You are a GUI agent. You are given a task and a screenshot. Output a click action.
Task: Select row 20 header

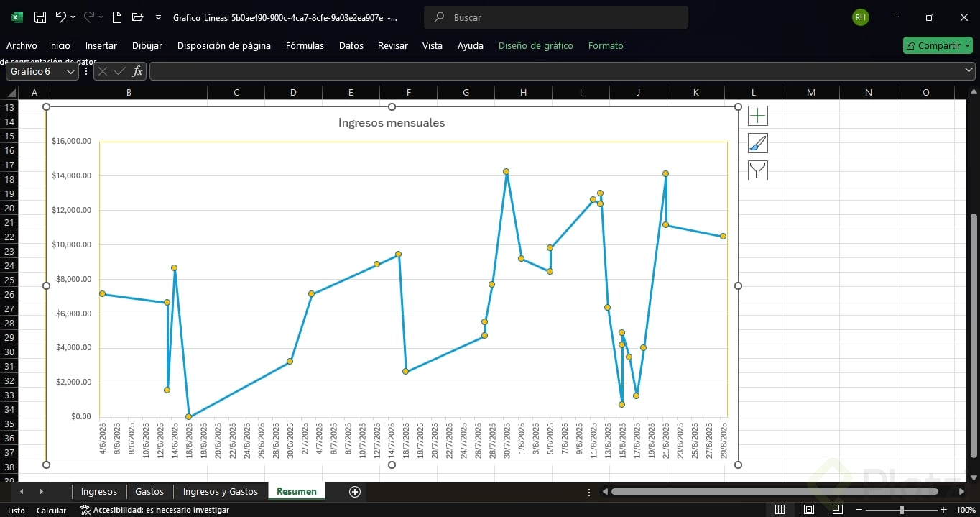9,208
